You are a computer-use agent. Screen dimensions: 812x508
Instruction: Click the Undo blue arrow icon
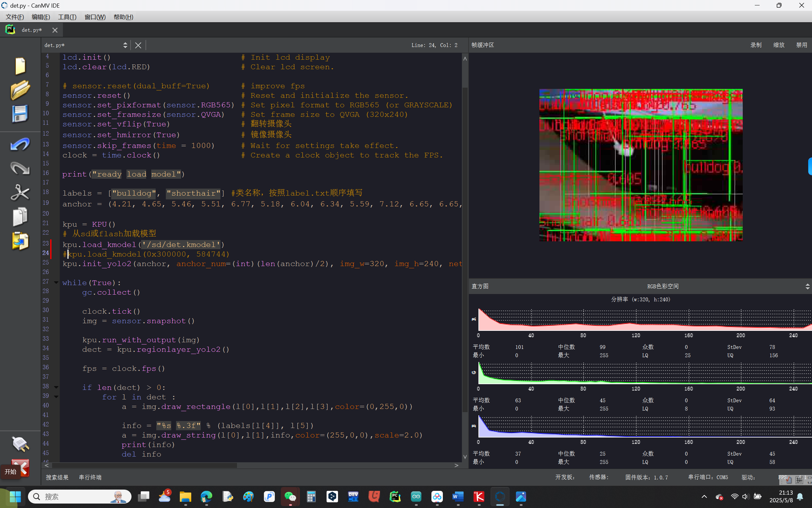tap(20, 144)
